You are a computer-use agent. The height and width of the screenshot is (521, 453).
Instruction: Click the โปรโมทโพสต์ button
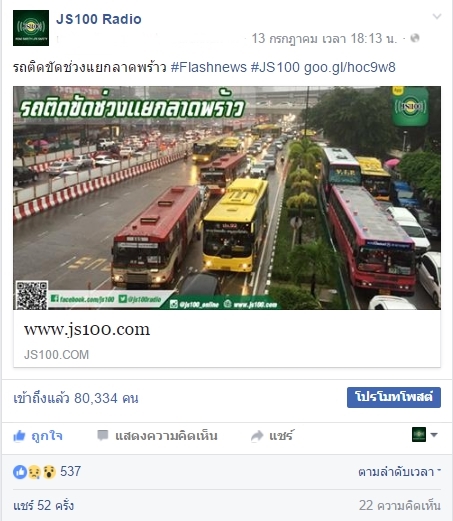point(394,397)
